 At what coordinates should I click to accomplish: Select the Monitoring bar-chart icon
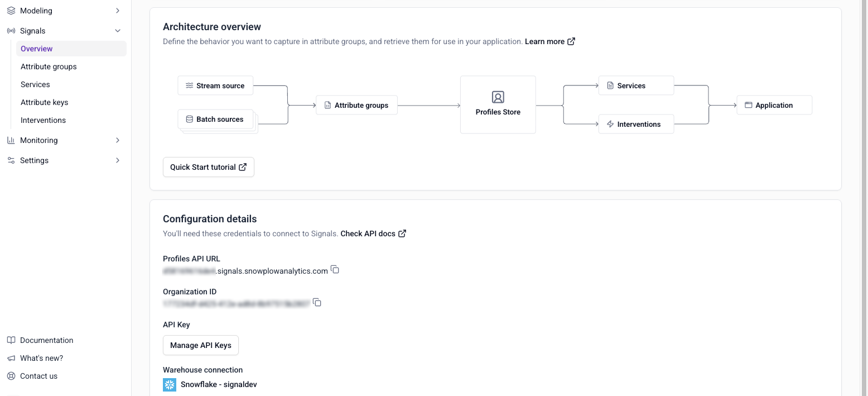(x=11, y=140)
